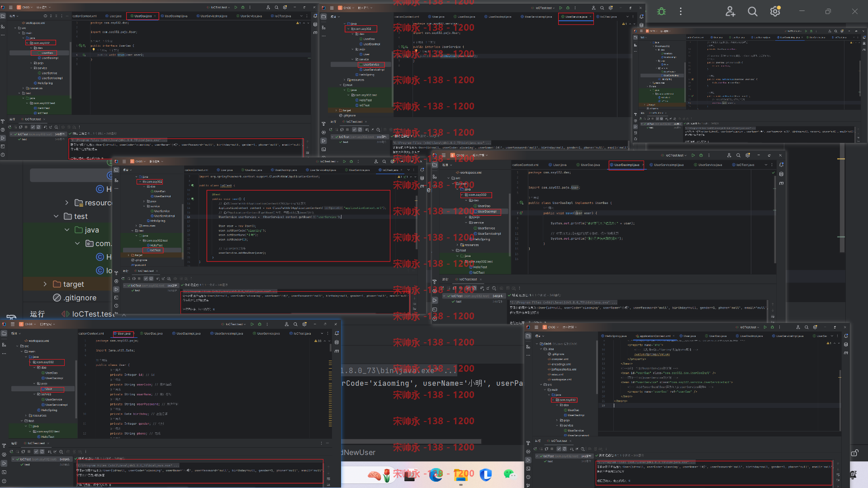Image resolution: width=868 pixels, height=488 pixels.
Task: Open Microsoft Edge from the taskbar
Action: 436,474
